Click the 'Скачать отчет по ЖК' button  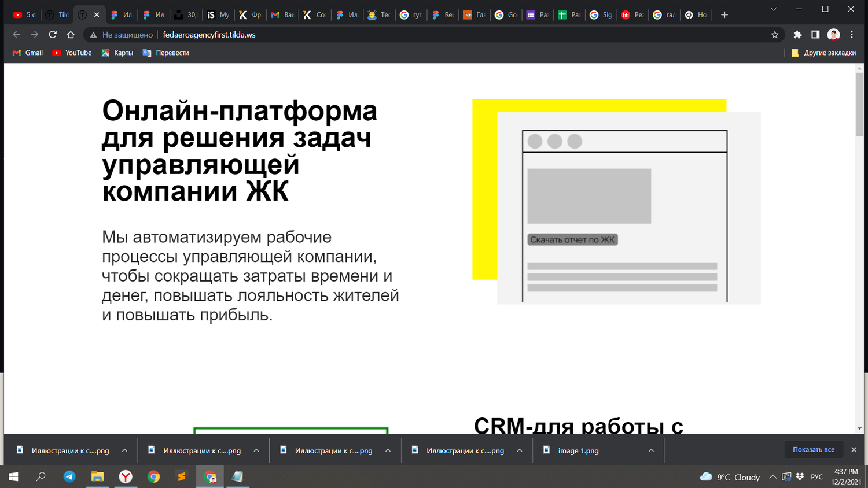[x=572, y=239]
